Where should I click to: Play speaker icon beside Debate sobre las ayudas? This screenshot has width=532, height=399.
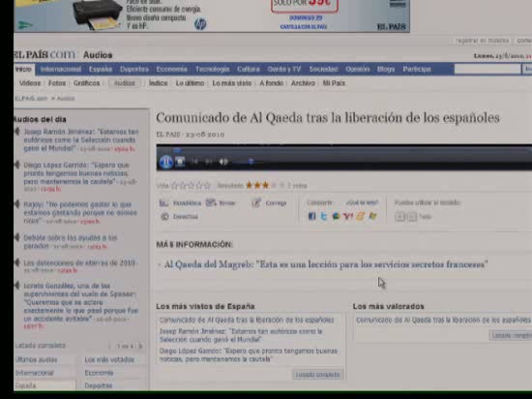point(16,237)
